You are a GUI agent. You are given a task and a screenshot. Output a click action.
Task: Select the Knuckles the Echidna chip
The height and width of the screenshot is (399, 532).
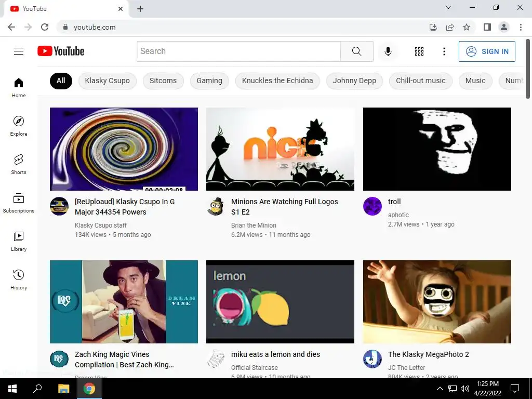(277, 81)
